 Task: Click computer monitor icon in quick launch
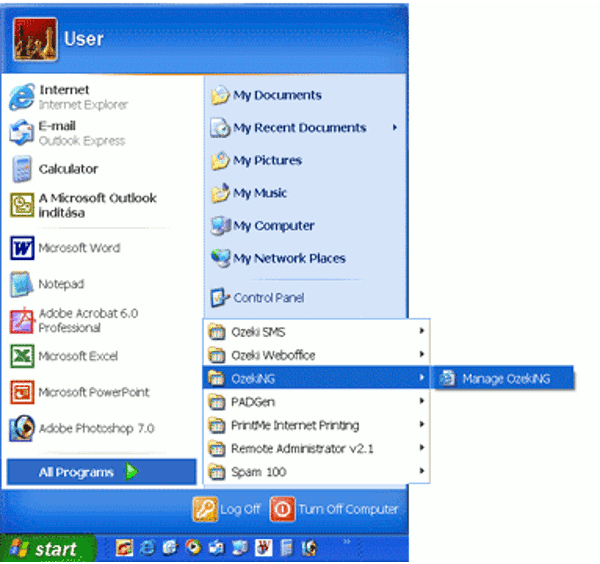pos(240,548)
